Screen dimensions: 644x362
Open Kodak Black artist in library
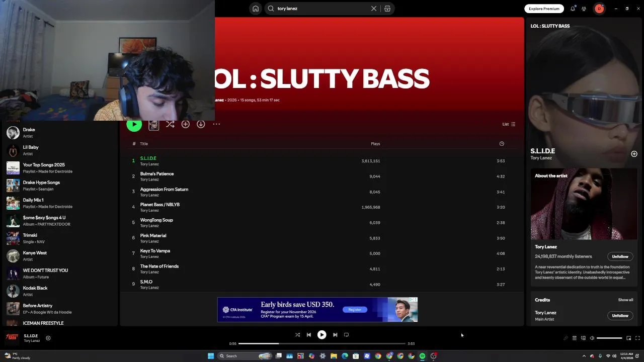coord(60,291)
